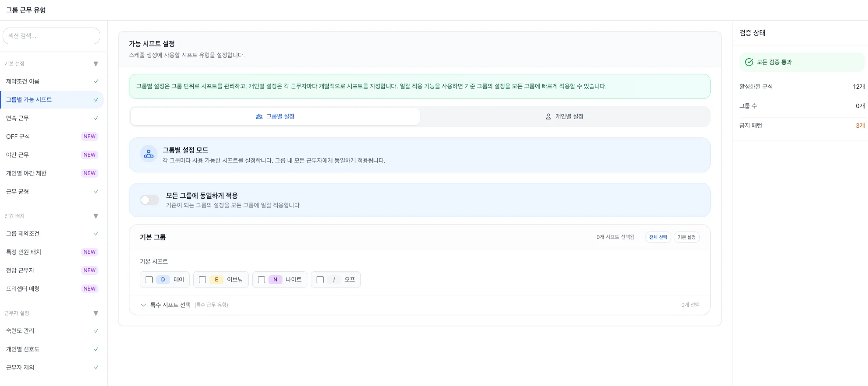Click the person icon on 개인별 설정 tab
The height and width of the screenshot is (386, 868).
(548, 116)
